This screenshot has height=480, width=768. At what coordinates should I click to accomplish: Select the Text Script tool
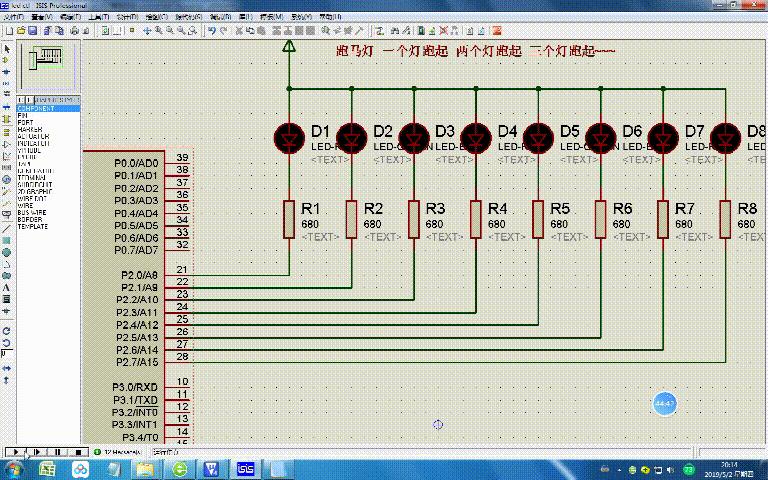6,95
